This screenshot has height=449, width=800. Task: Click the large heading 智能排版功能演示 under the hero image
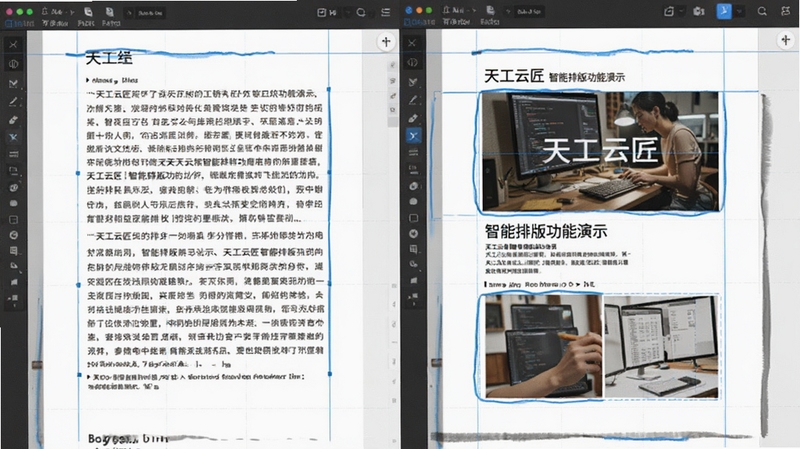tap(546, 231)
